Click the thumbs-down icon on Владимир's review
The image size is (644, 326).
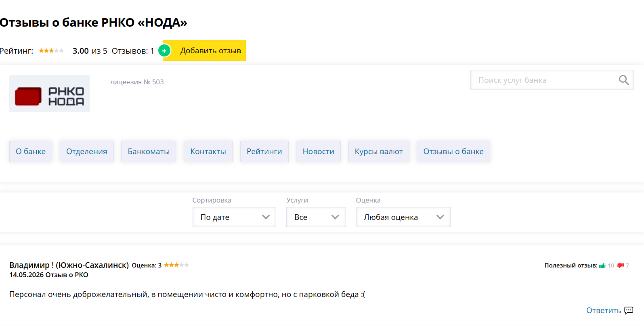(x=621, y=265)
